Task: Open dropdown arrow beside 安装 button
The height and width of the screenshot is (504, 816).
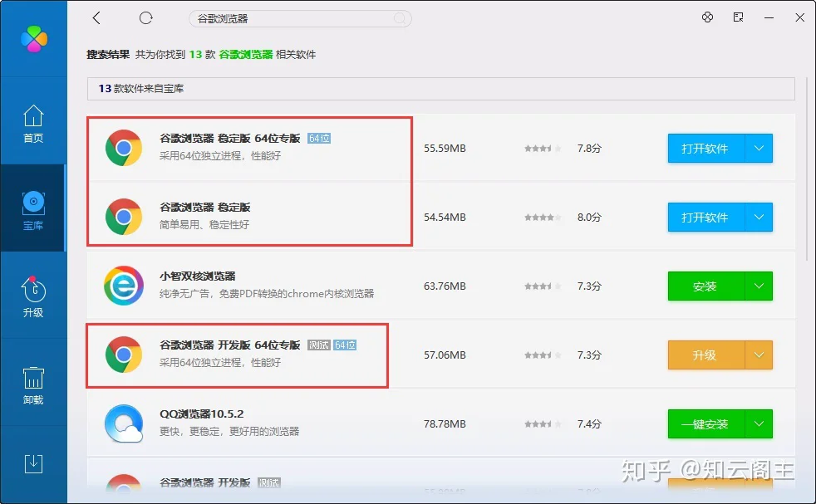Action: (x=759, y=286)
